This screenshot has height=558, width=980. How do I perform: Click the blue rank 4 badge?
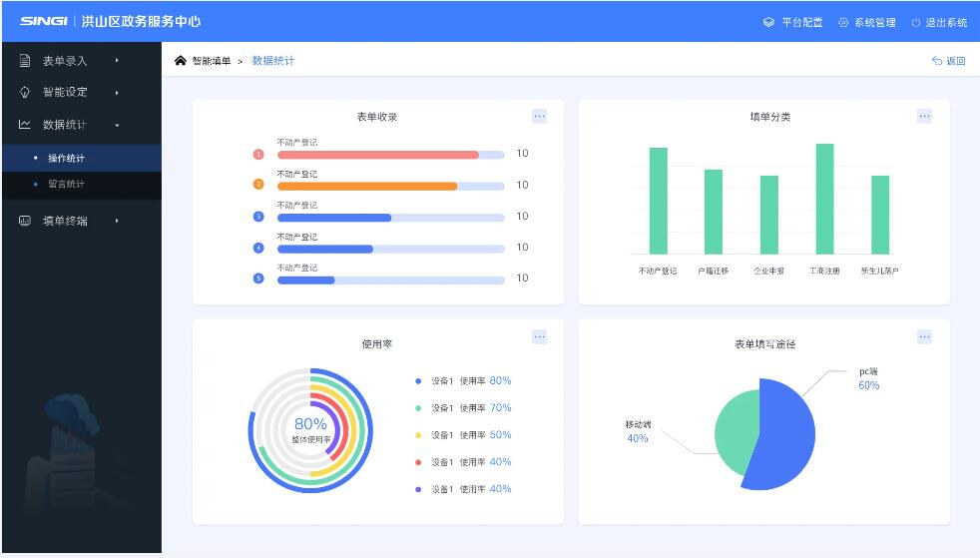tap(258, 248)
